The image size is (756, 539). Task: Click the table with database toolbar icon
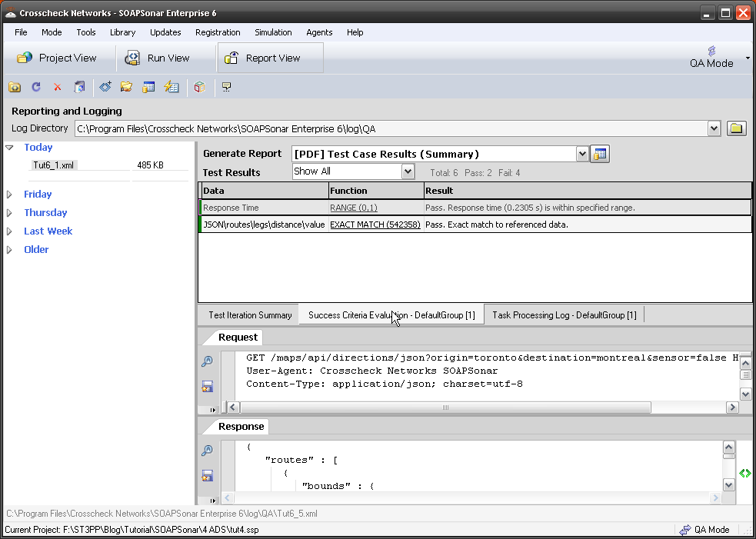(x=148, y=87)
